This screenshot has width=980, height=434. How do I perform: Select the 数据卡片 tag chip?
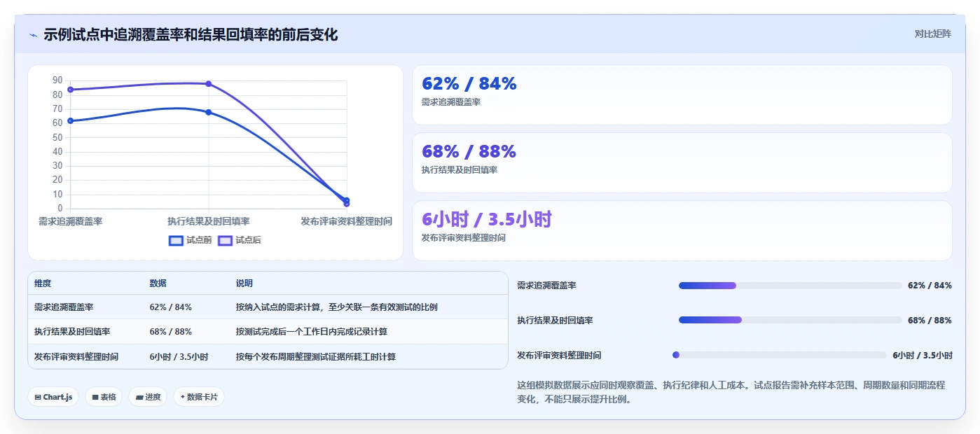point(199,397)
